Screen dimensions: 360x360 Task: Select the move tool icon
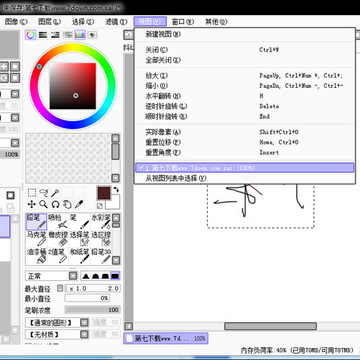[32, 204]
